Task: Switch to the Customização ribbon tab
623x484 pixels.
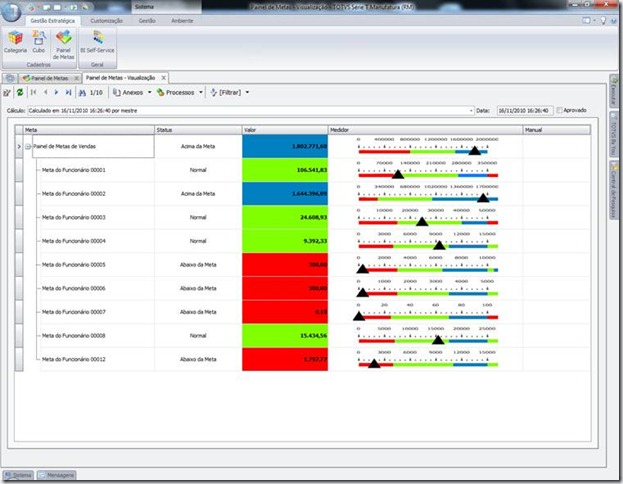Action: 106,21
